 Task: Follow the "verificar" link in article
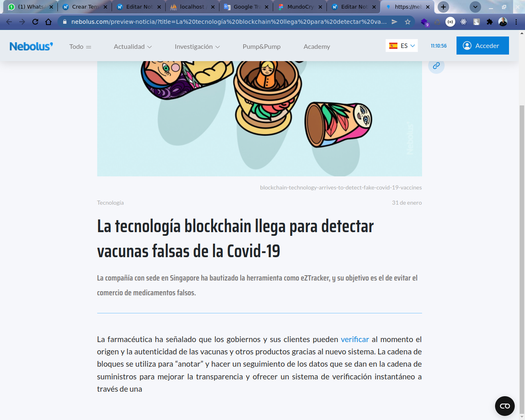pos(355,339)
